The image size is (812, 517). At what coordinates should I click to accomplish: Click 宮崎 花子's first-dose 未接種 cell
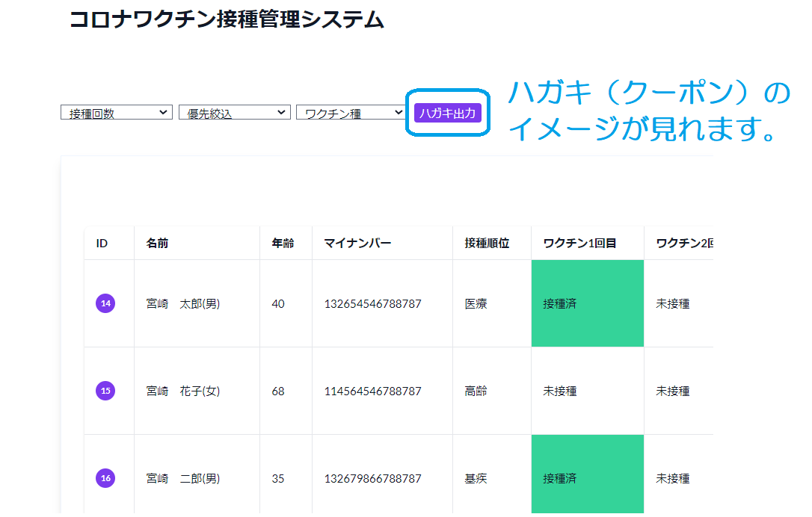(588, 391)
